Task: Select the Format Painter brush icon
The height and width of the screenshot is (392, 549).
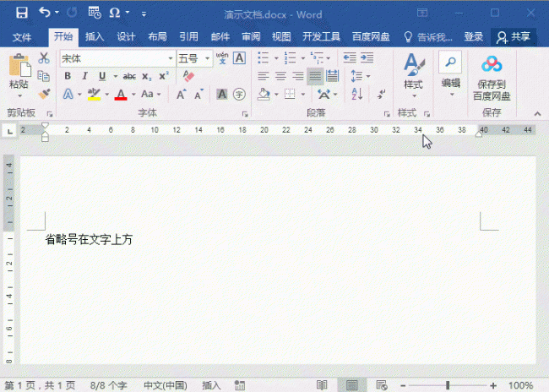Action: point(44,94)
